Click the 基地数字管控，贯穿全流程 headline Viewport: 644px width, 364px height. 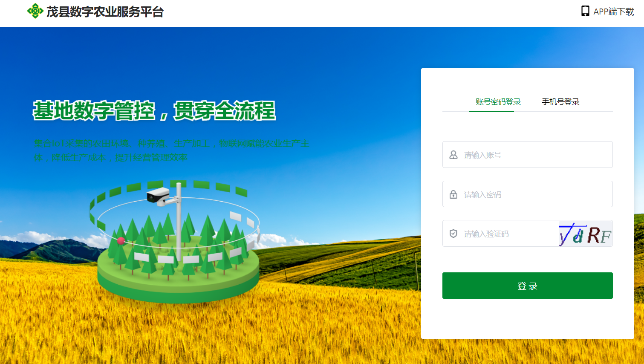pos(154,111)
